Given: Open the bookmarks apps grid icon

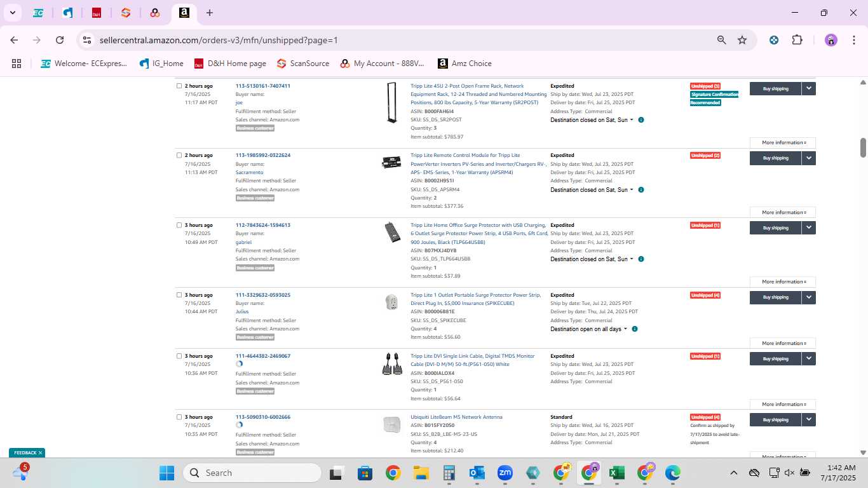Looking at the screenshot, I should [17, 64].
